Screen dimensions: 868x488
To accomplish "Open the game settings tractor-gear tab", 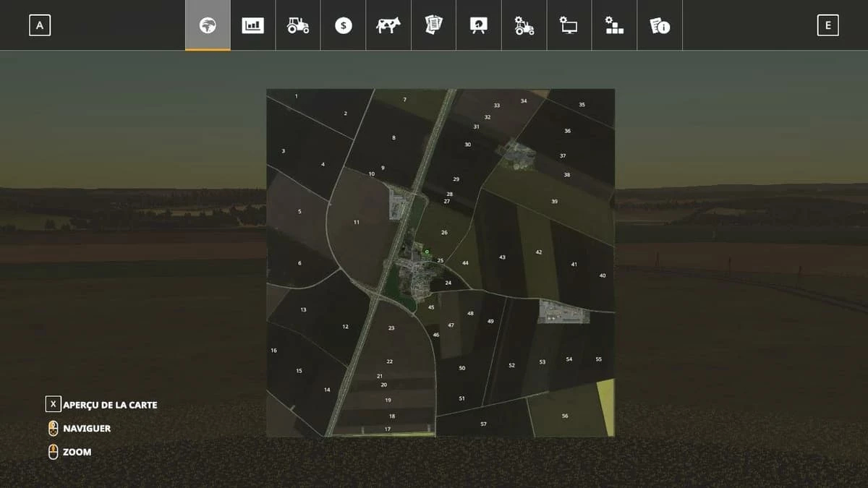I will pos(524,25).
